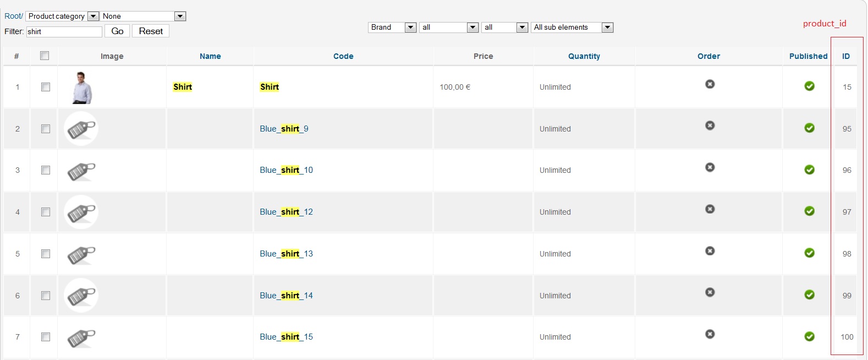Viewport: 868px width, 360px height.
Task: Toggle published checkmark for Blue_shirt_9
Action: coord(810,128)
